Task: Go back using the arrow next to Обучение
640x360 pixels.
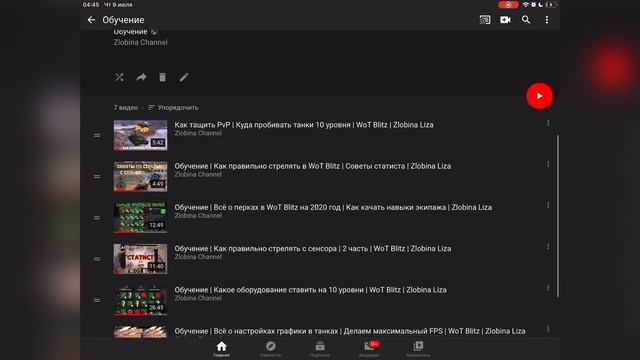Action: point(91,20)
